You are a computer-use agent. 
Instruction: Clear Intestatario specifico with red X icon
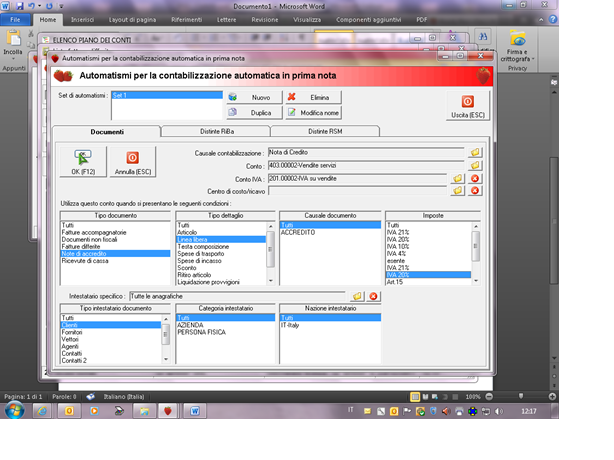(x=373, y=296)
